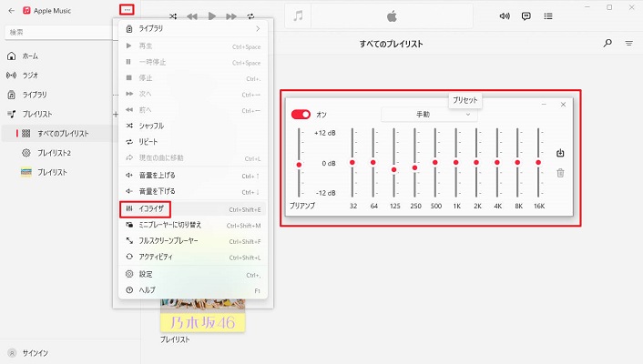Click the magnifier search icon in playlists
Screen dimensions: 643x364
tap(607, 43)
